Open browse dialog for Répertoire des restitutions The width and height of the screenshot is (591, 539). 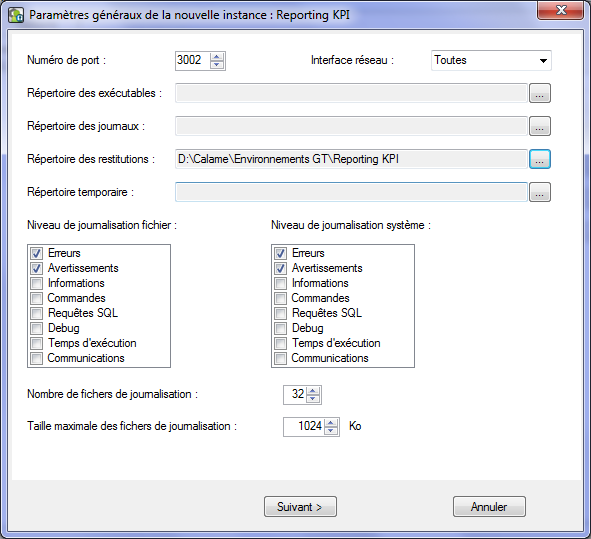(540, 159)
